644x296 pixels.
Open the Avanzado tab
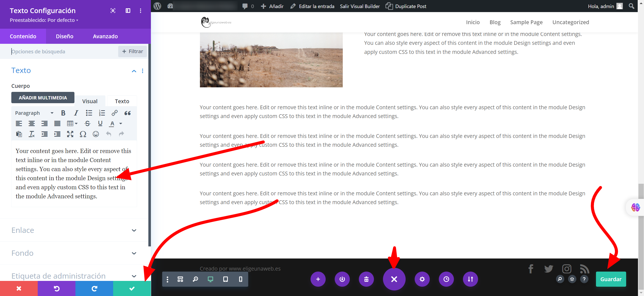pyautogui.click(x=105, y=36)
